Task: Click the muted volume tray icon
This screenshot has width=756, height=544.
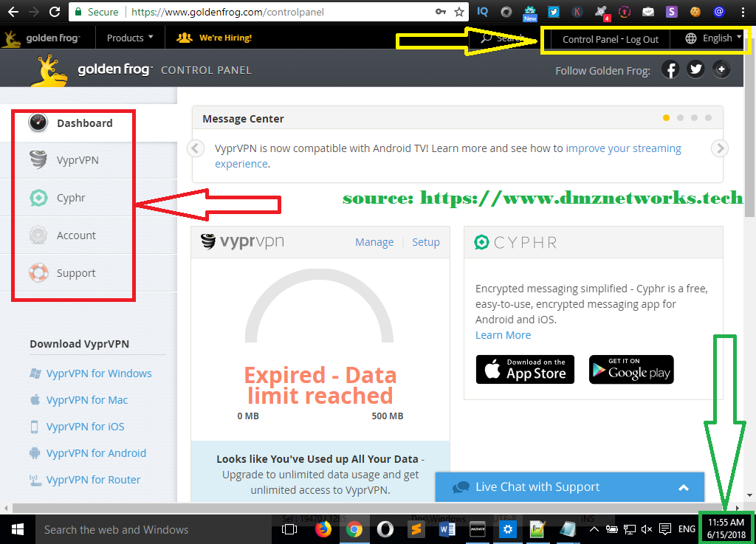Action: tap(647, 529)
